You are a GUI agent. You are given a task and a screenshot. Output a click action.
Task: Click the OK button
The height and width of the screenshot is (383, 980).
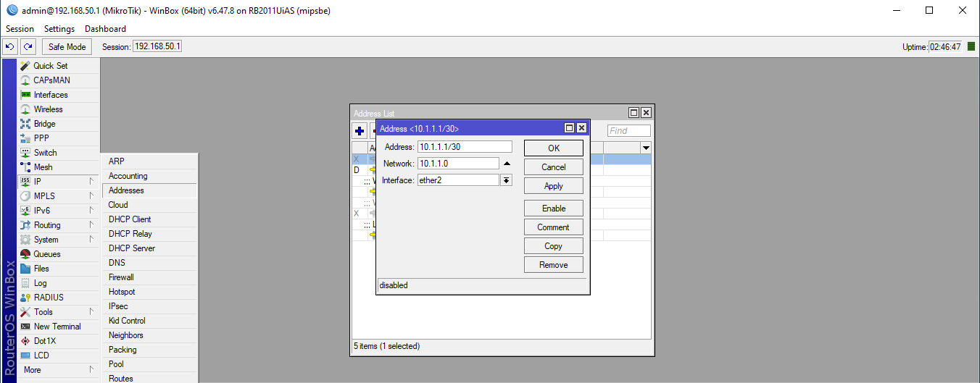tap(554, 148)
